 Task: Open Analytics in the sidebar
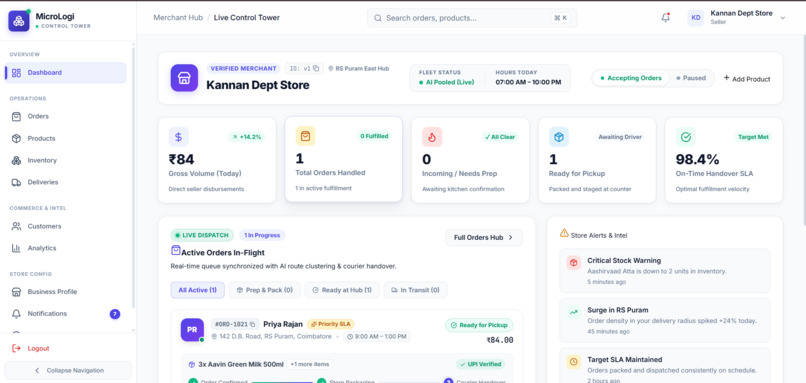(x=65, y=248)
